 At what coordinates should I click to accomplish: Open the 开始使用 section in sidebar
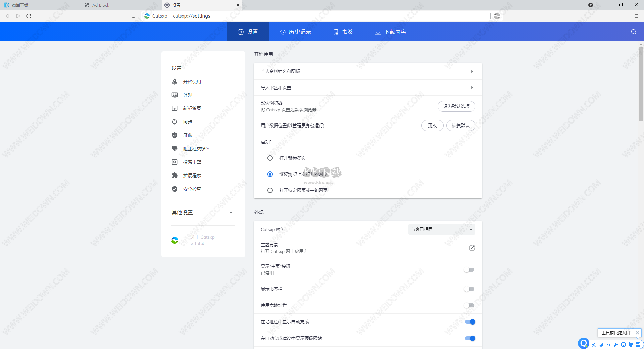tap(192, 81)
